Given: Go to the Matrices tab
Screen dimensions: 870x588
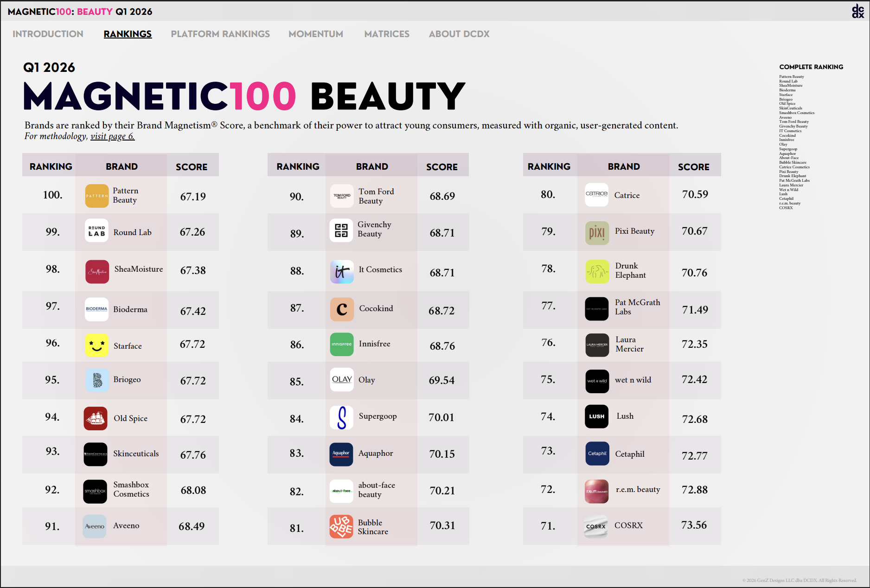Looking at the screenshot, I should (x=387, y=34).
